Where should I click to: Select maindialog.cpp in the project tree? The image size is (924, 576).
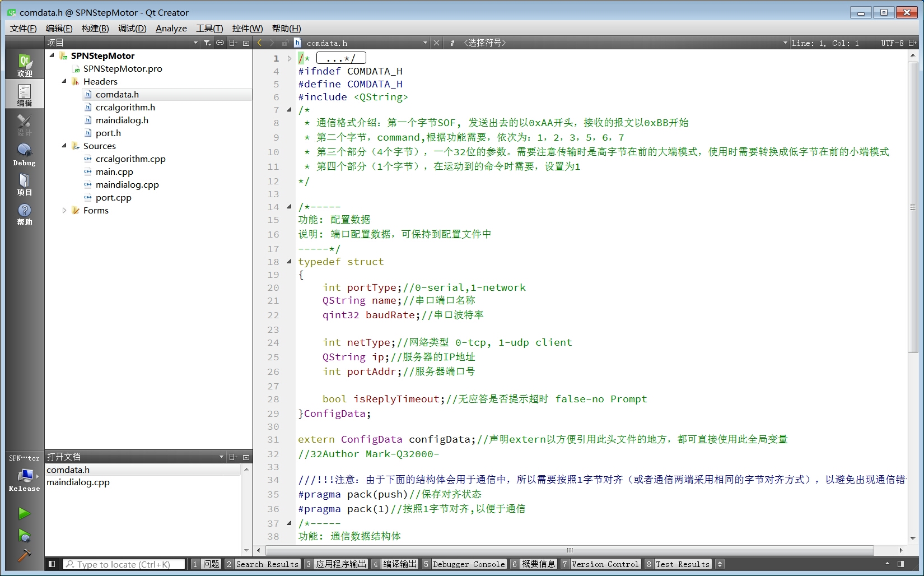tap(127, 184)
